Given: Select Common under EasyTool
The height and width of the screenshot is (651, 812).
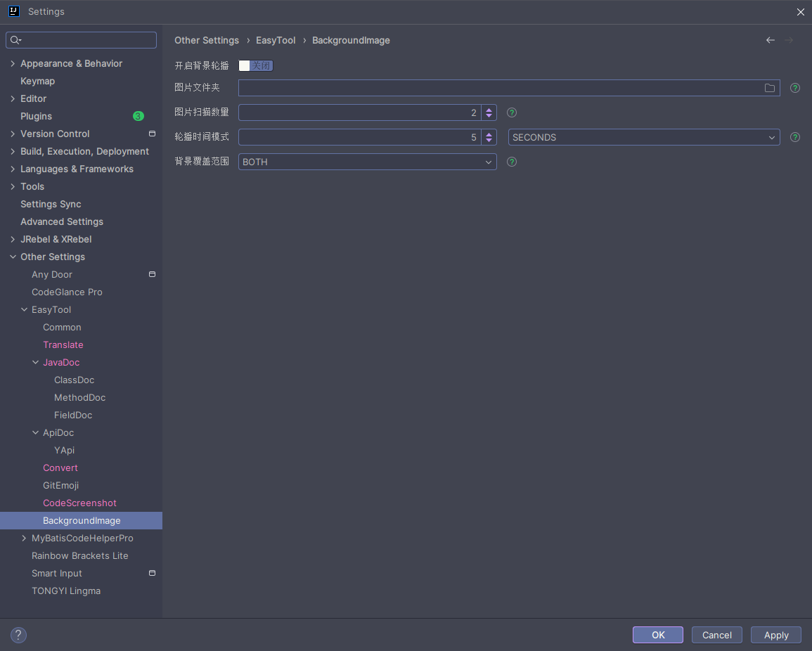Looking at the screenshot, I should 62,328.
